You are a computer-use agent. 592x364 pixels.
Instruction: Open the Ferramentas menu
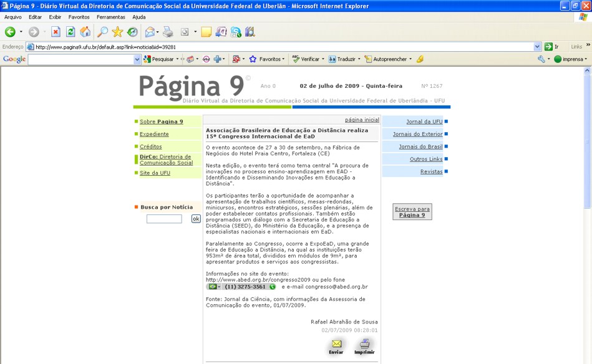coord(111,17)
